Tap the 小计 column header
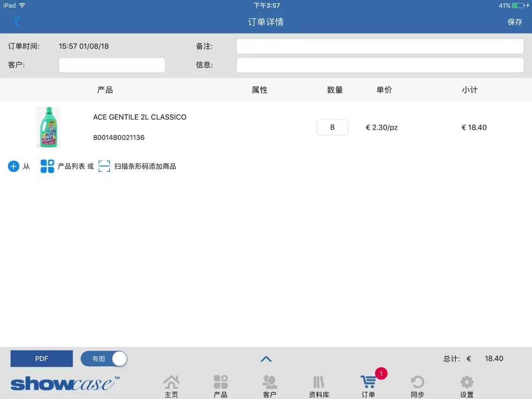The image size is (532, 399). [470, 90]
